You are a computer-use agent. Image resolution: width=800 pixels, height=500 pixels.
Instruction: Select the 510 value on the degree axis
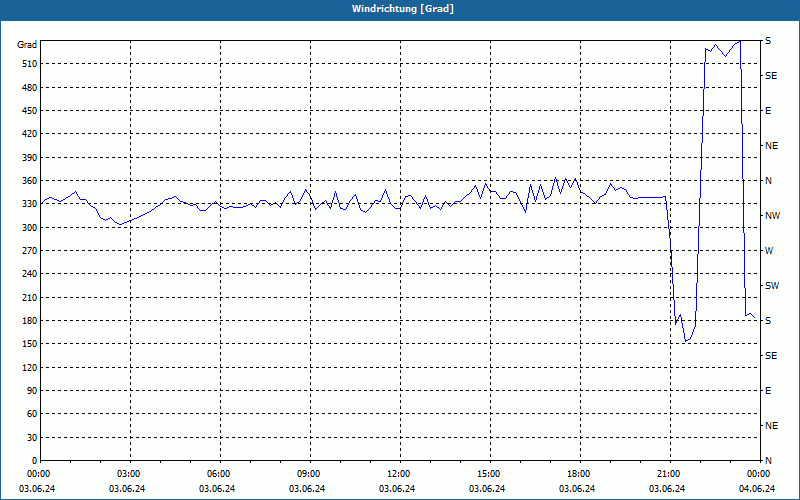[29, 64]
